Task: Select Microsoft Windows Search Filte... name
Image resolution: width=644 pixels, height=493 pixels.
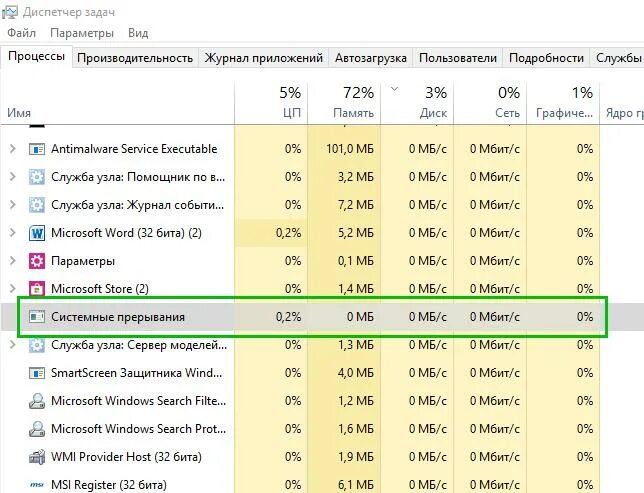Action: 138,401
